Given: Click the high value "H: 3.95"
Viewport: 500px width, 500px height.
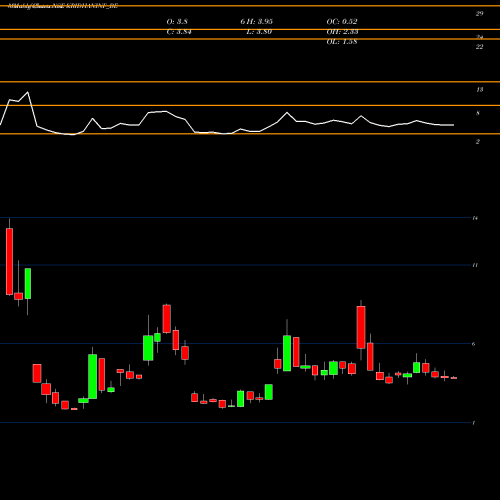Looking at the screenshot, I should click(261, 22).
